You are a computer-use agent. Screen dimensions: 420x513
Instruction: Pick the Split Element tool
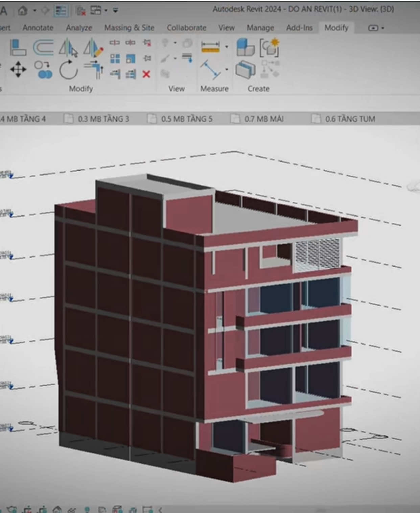(x=115, y=43)
